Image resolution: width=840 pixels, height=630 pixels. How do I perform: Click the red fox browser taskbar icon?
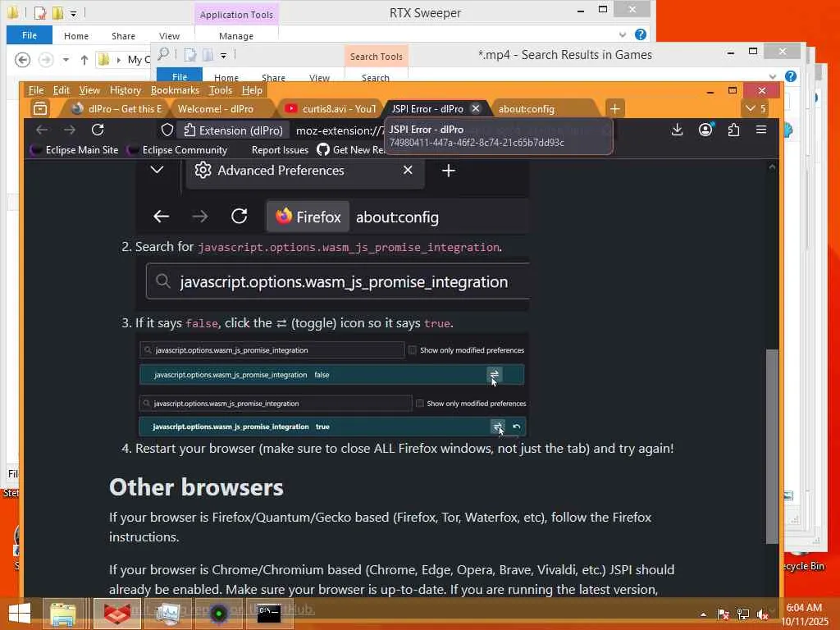(x=117, y=614)
